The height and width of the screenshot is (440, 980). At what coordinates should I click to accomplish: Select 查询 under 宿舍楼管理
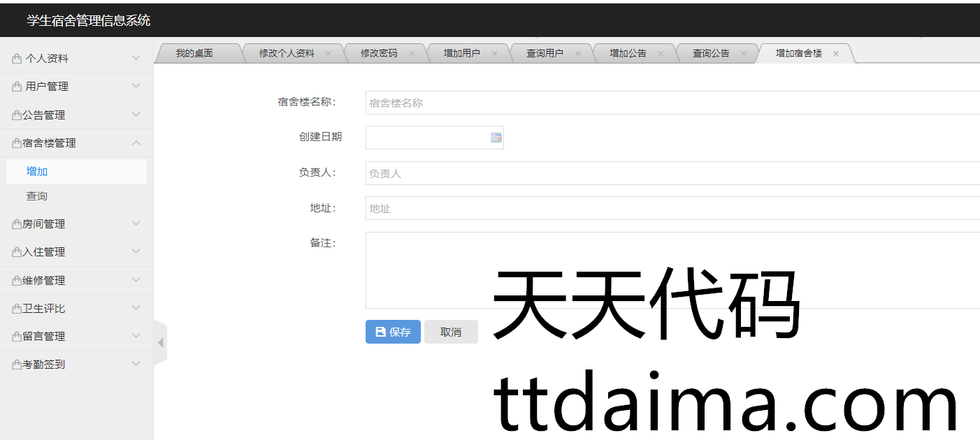pos(37,196)
